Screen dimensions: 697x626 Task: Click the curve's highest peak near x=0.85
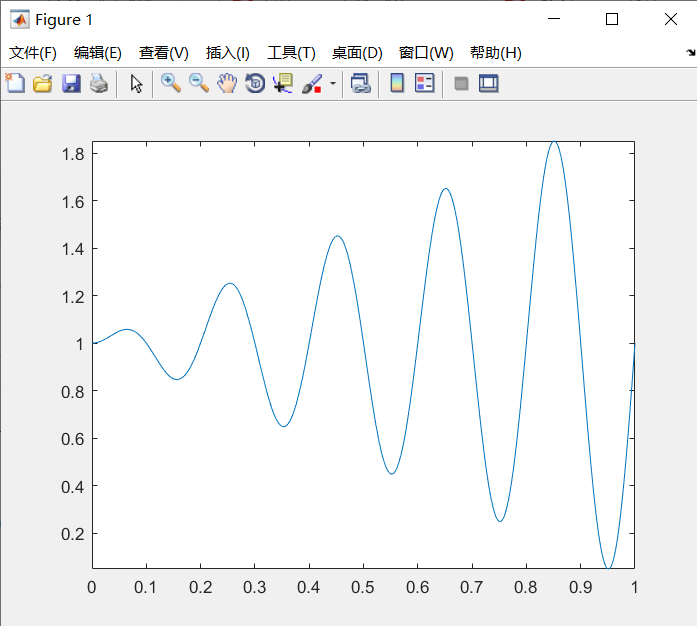[554, 142]
